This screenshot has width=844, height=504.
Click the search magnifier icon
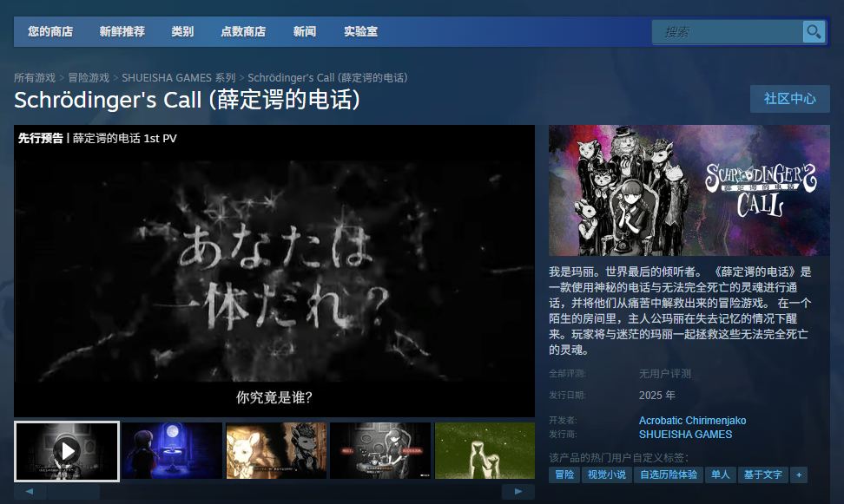[814, 32]
